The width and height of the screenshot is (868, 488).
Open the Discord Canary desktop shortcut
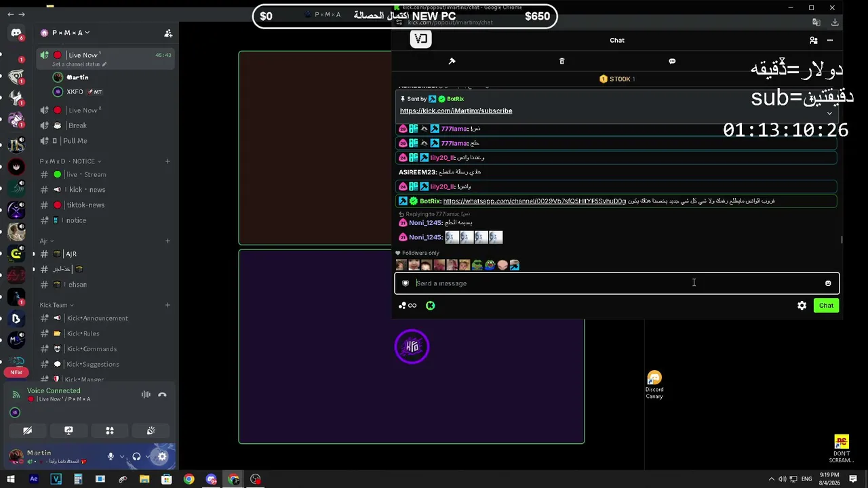click(654, 385)
